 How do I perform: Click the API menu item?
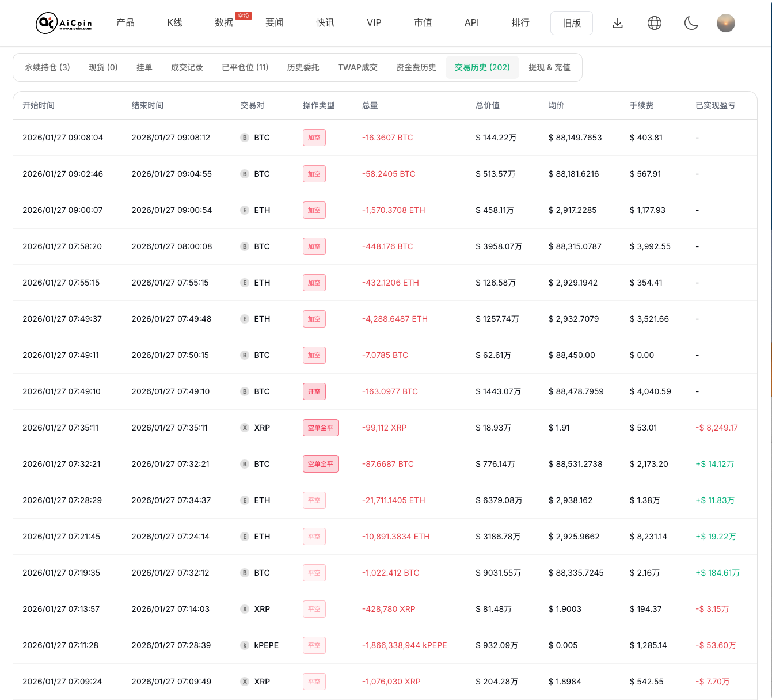471,23
